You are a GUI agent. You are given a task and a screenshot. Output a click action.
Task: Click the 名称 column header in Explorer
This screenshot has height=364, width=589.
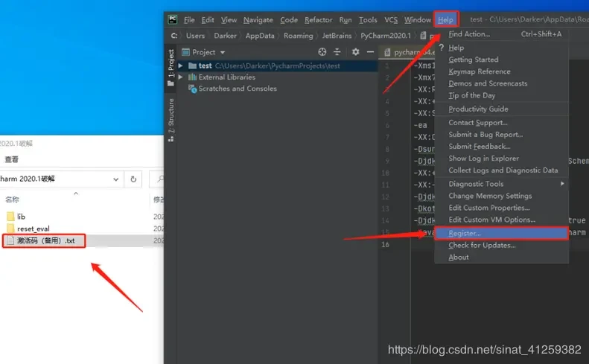[13, 200]
